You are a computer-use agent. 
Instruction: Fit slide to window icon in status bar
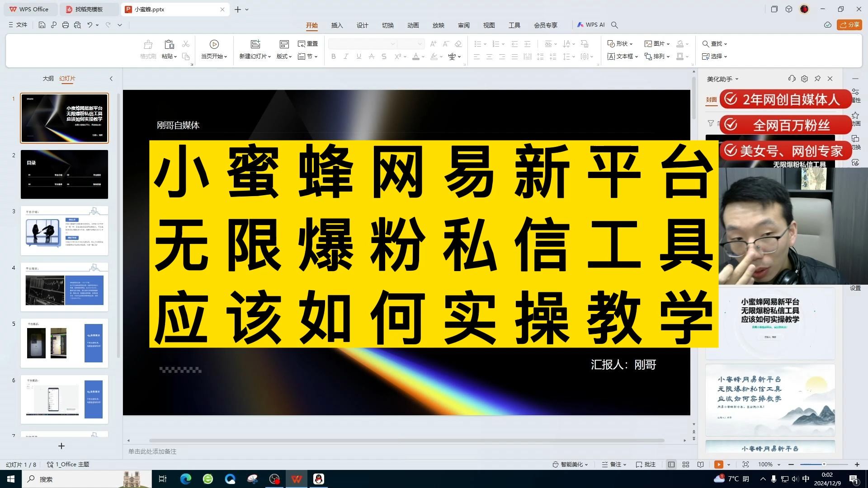pyautogui.click(x=745, y=465)
